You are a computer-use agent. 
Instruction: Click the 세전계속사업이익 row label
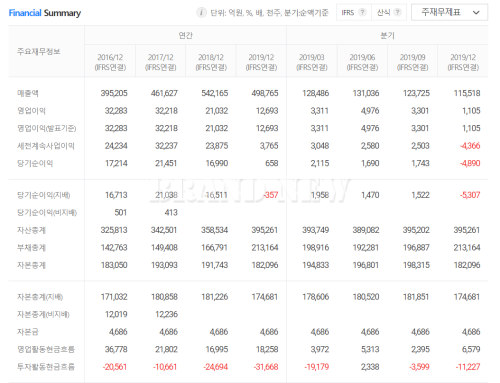coord(46,146)
